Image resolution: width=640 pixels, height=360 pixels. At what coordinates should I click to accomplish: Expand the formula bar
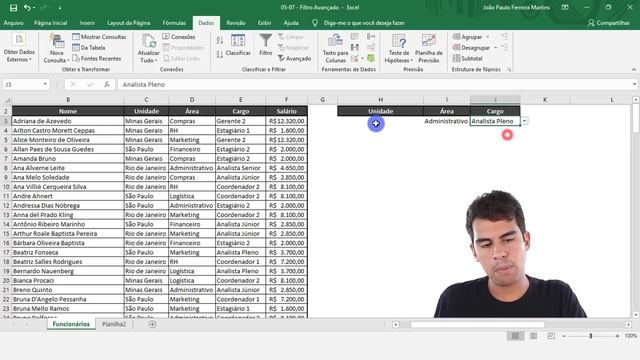pyautogui.click(x=634, y=84)
